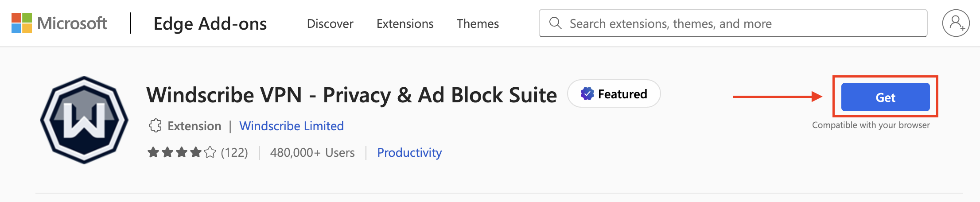This screenshot has width=980, height=202.
Task: Click the Windscribe VPN extension title
Action: point(351,95)
